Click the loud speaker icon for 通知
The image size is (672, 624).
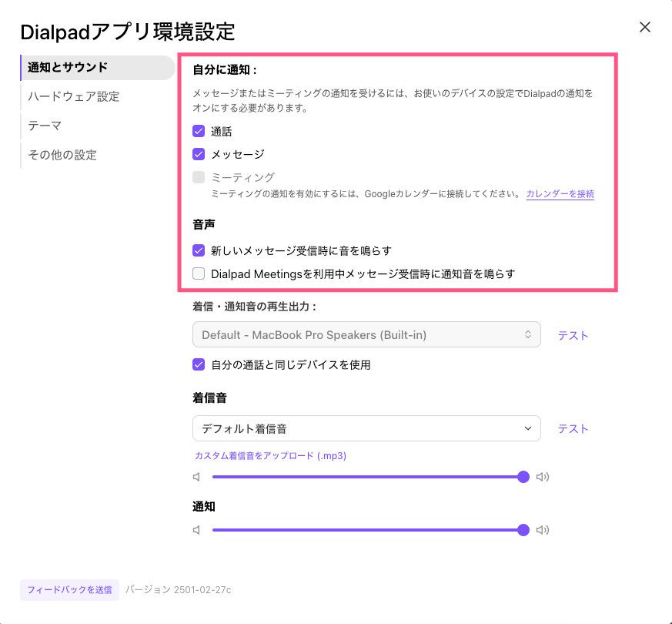(x=543, y=530)
